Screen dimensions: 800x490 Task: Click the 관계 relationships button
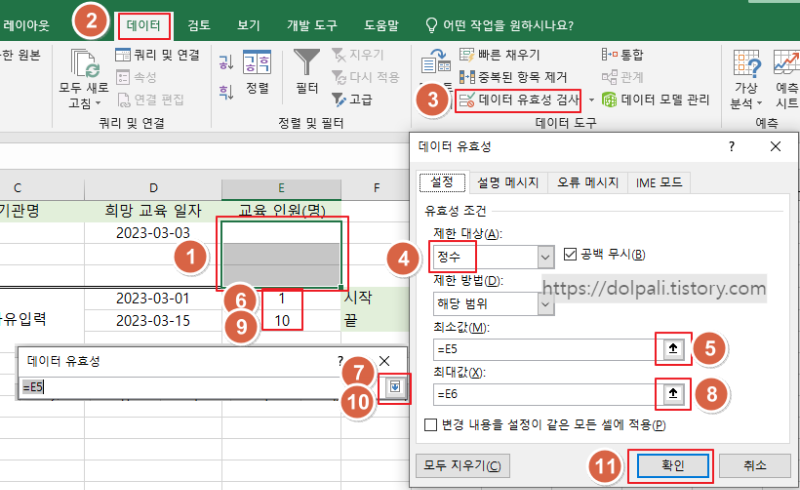622,77
